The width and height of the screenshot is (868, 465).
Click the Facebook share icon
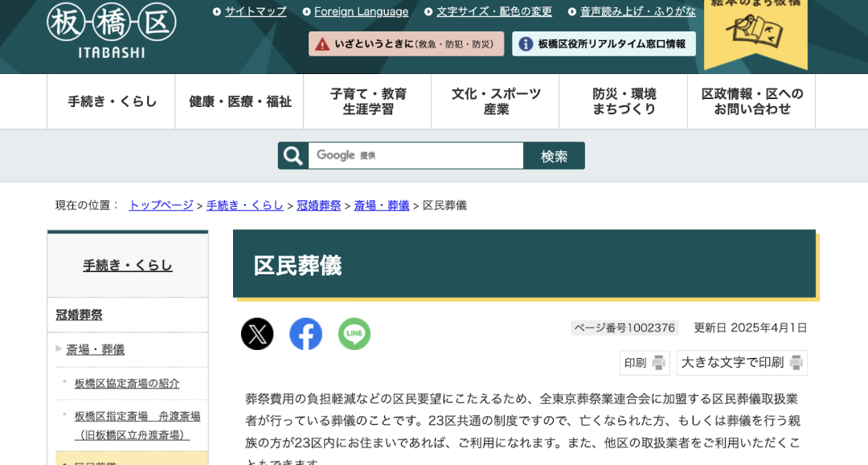(x=305, y=334)
